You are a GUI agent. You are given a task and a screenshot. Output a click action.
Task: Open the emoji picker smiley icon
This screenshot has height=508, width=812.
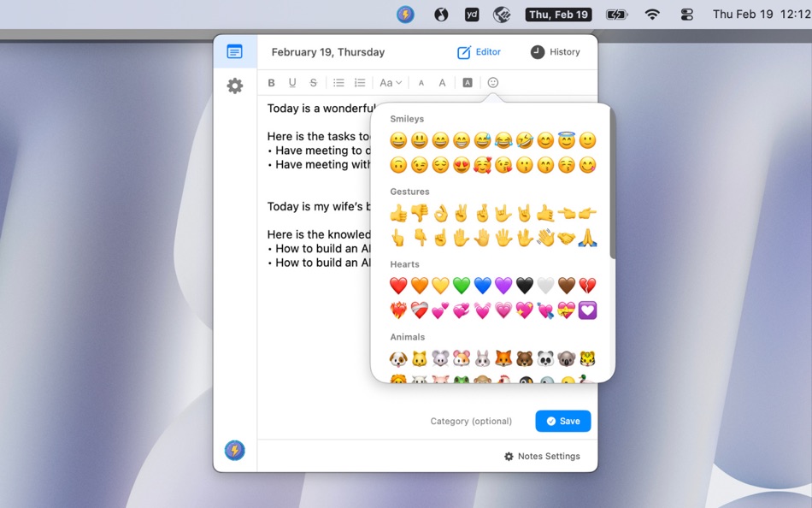[x=493, y=82]
